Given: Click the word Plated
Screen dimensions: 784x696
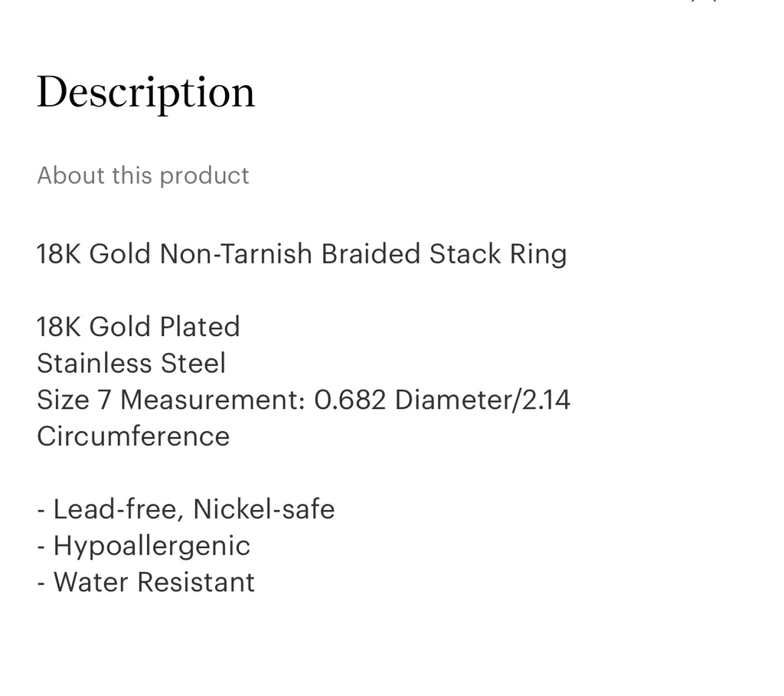Looking at the screenshot, I should click(x=199, y=327).
